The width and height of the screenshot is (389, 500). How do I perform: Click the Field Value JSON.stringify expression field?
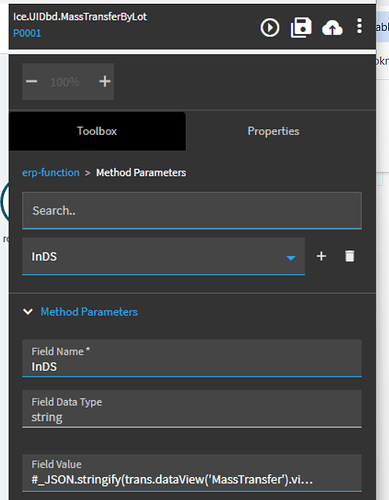click(x=192, y=473)
